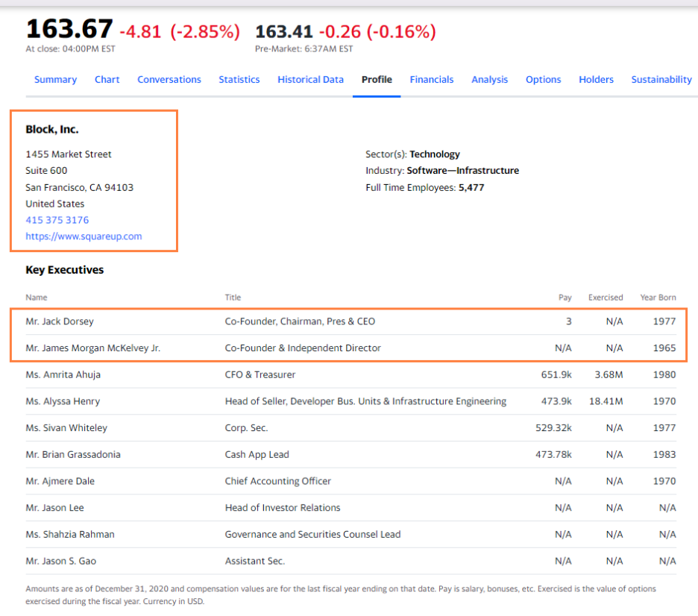Select the 1455 Market Street address line

pyautogui.click(x=69, y=154)
